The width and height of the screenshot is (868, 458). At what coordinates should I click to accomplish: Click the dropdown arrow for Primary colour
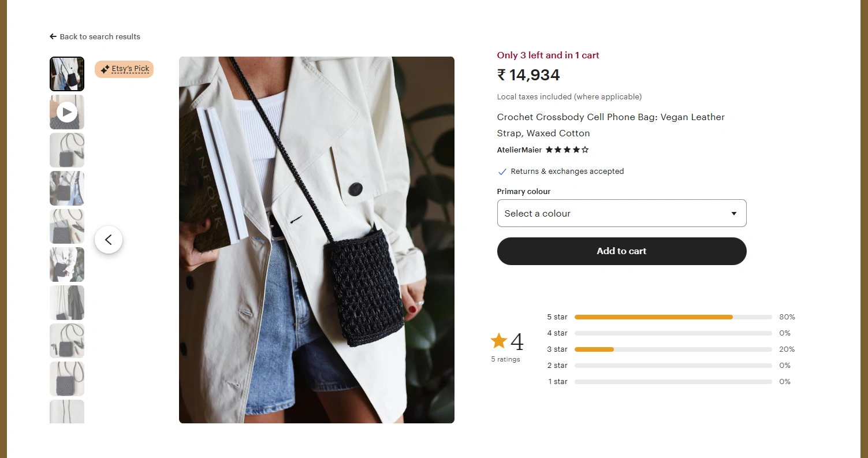[x=733, y=214]
